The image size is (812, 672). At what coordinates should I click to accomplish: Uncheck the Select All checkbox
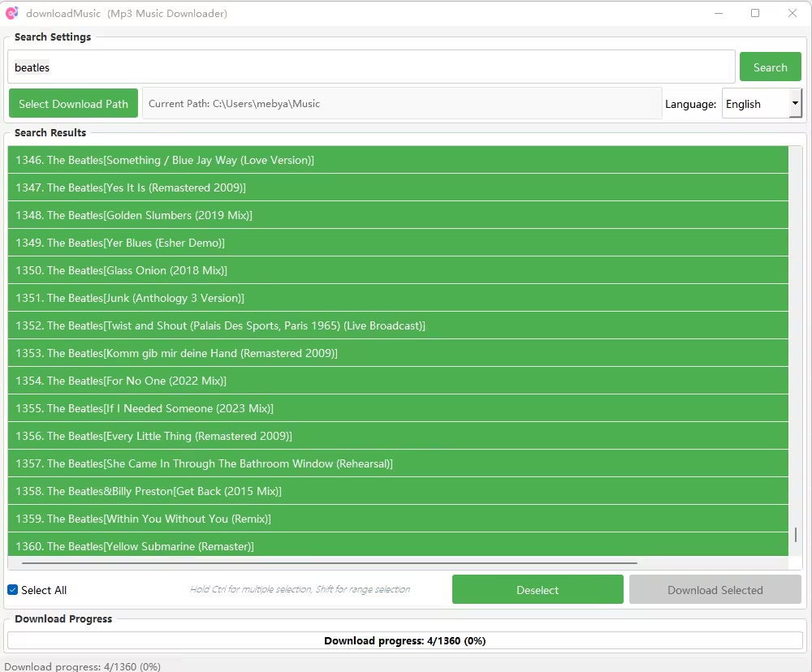click(13, 590)
